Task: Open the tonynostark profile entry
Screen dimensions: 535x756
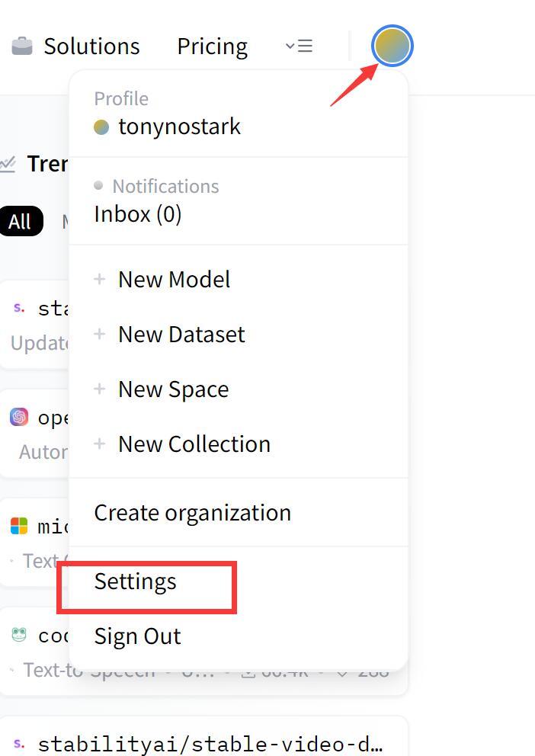Action: pos(179,127)
